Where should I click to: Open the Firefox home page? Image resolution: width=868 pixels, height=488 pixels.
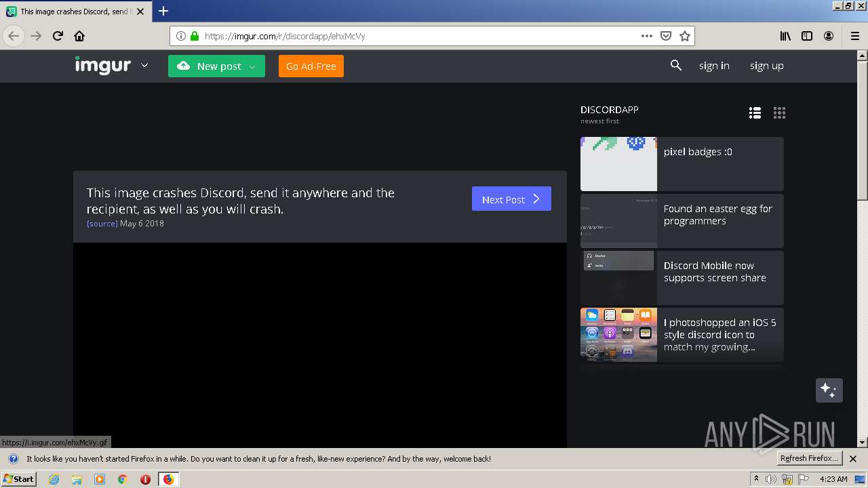pyautogui.click(x=79, y=36)
